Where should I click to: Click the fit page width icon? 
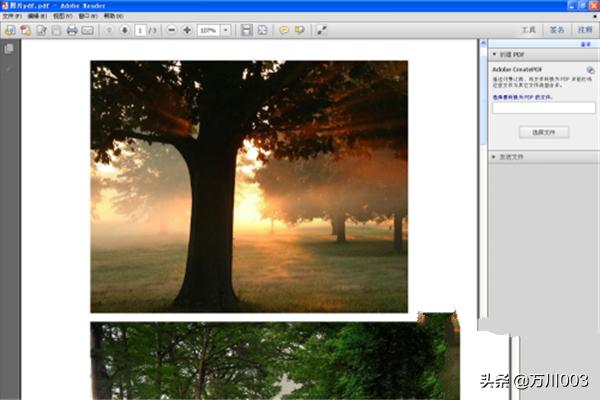[262, 30]
